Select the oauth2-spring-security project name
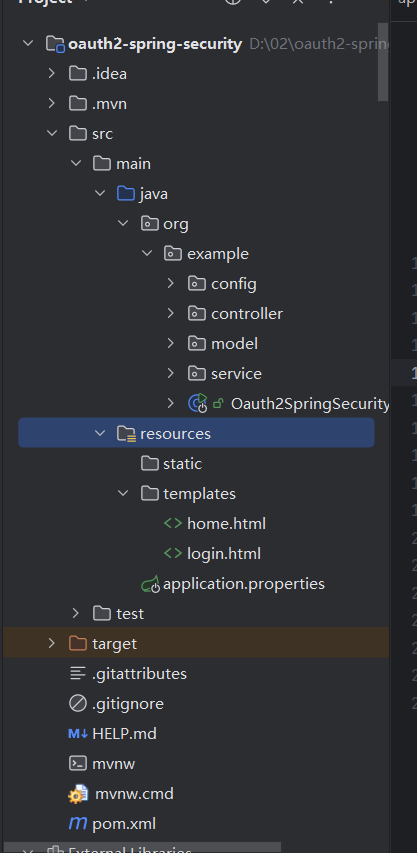The width and height of the screenshot is (417, 853). coord(155,44)
